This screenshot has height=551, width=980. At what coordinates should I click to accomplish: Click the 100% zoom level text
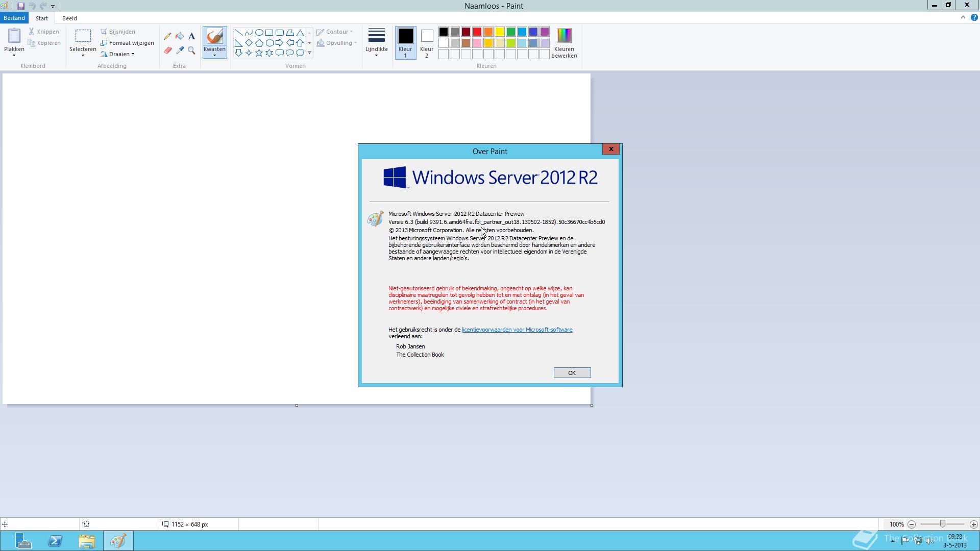[896, 524]
